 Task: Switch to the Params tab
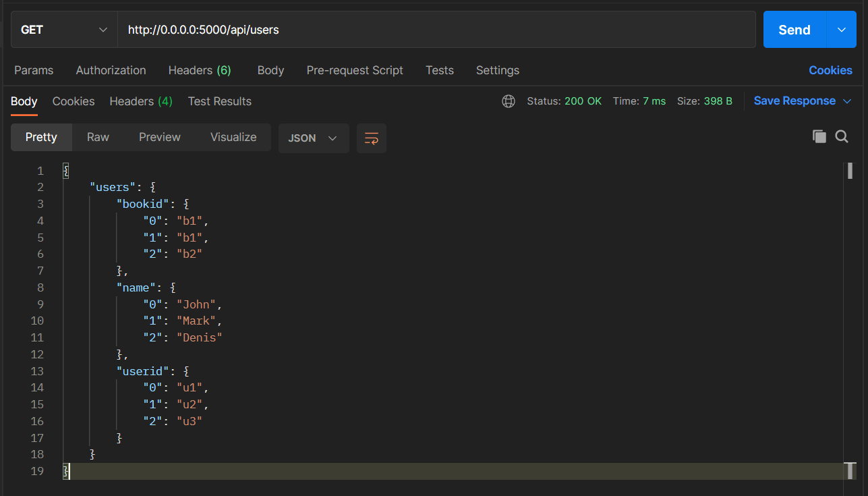pyautogui.click(x=34, y=70)
